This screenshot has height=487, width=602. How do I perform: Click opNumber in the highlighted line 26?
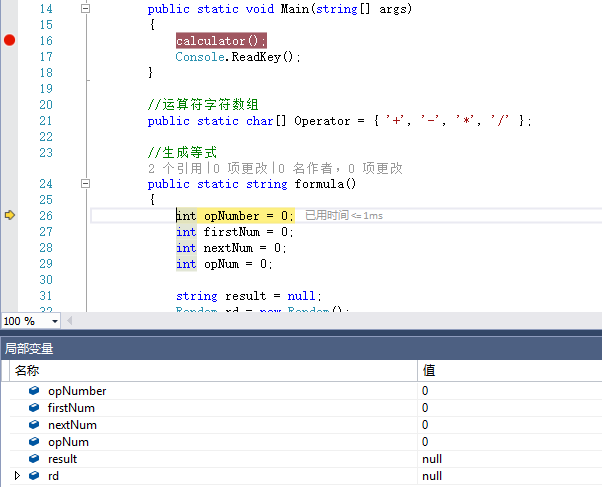point(232,216)
